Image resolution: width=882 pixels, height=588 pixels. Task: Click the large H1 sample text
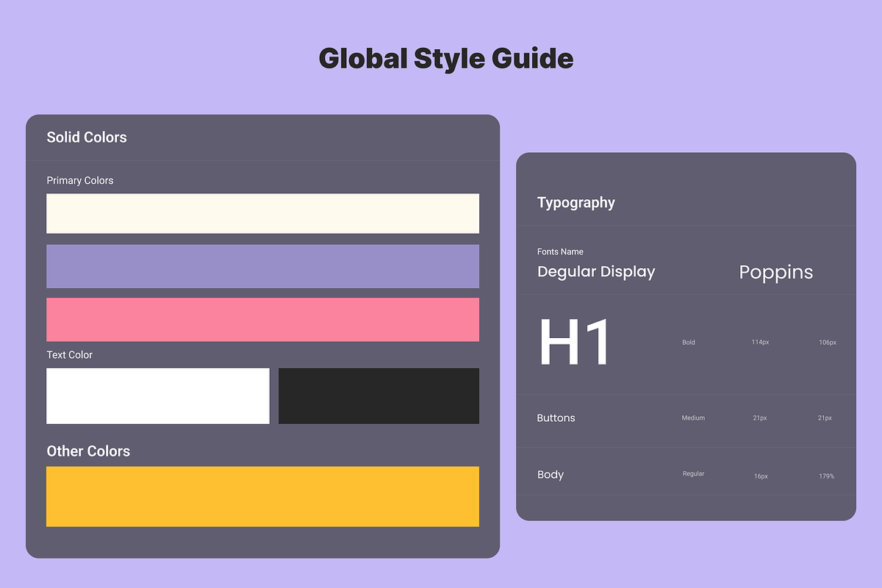(x=575, y=343)
